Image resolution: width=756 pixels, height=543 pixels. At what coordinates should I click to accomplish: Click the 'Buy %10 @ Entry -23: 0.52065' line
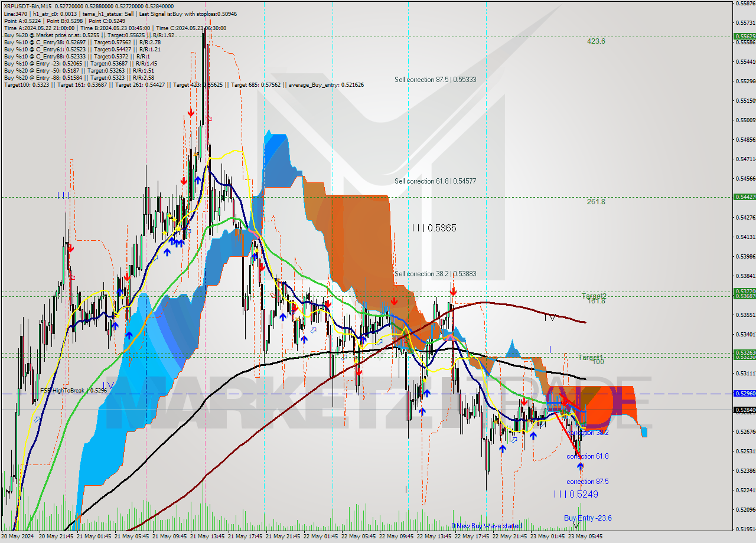coord(80,63)
